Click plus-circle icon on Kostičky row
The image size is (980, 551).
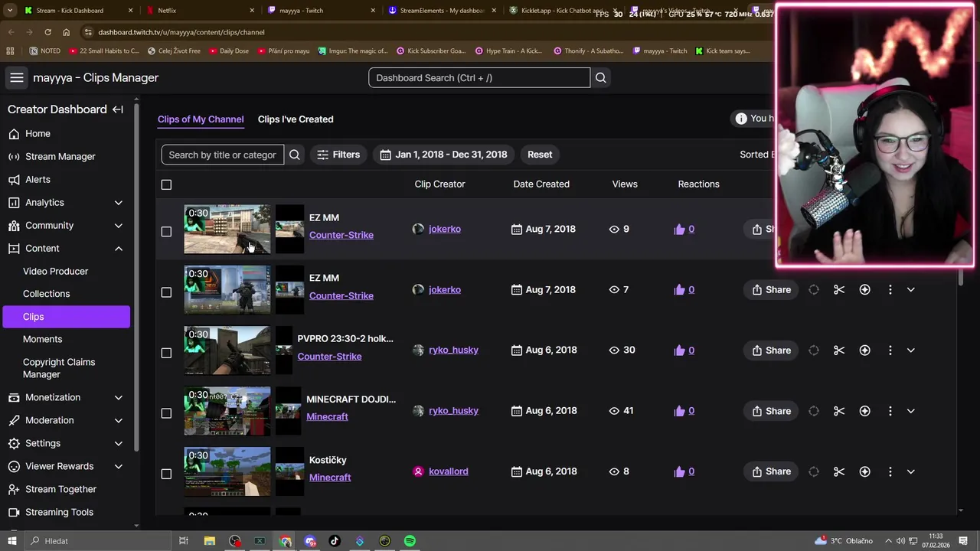(x=864, y=471)
